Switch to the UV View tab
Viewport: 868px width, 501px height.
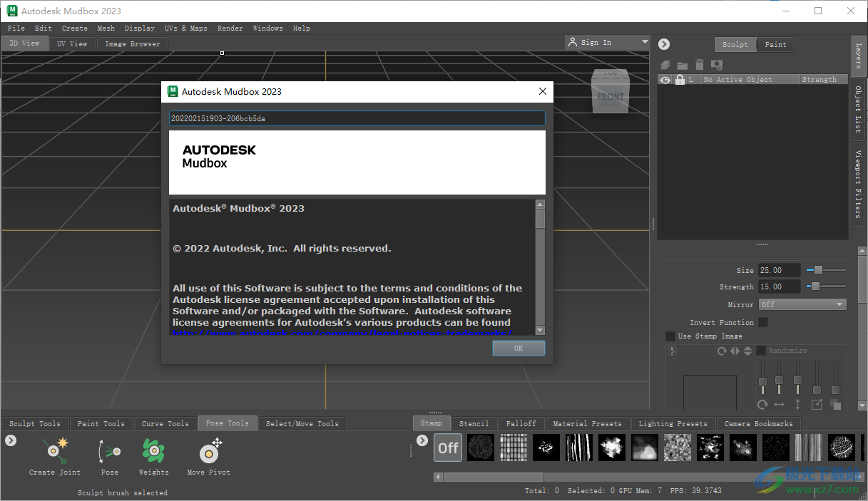(72, 43)
